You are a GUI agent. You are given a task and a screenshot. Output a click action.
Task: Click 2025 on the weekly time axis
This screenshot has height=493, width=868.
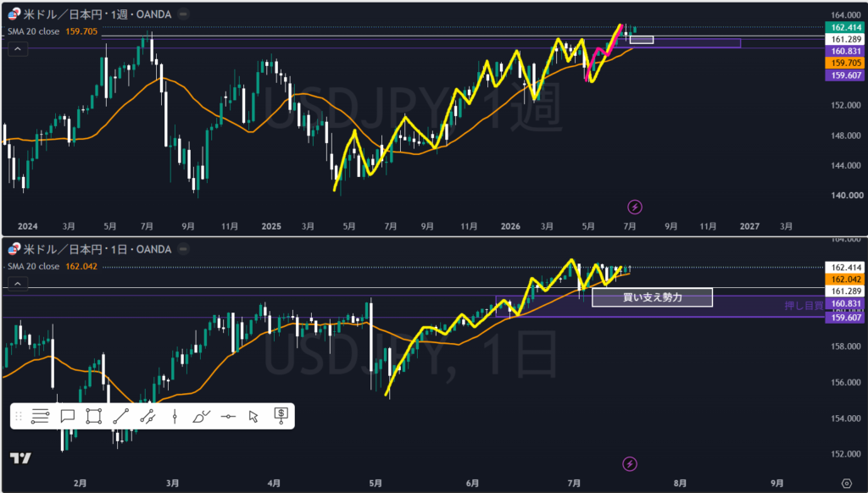pyautogui.click(x=271, y=226)
